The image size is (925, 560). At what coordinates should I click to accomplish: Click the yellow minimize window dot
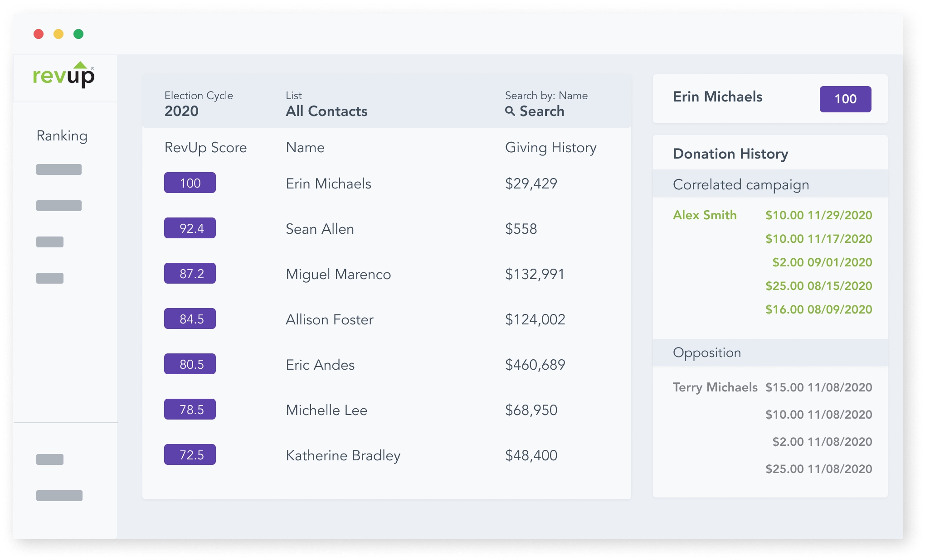click(58, 34)
